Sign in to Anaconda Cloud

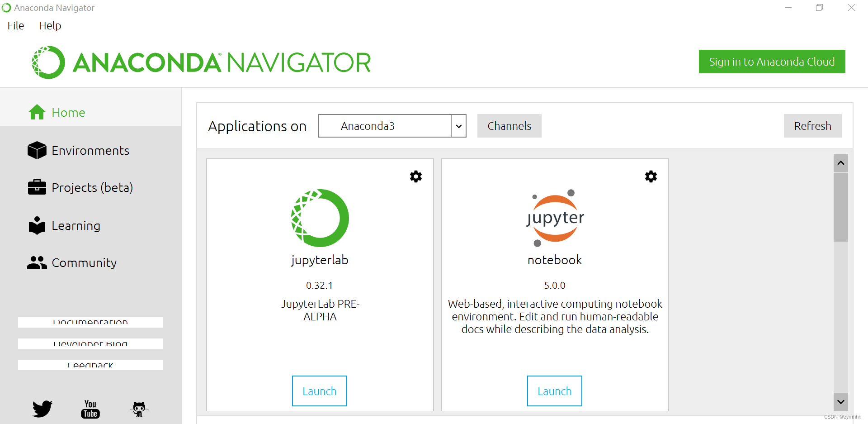tap(772, 62)
